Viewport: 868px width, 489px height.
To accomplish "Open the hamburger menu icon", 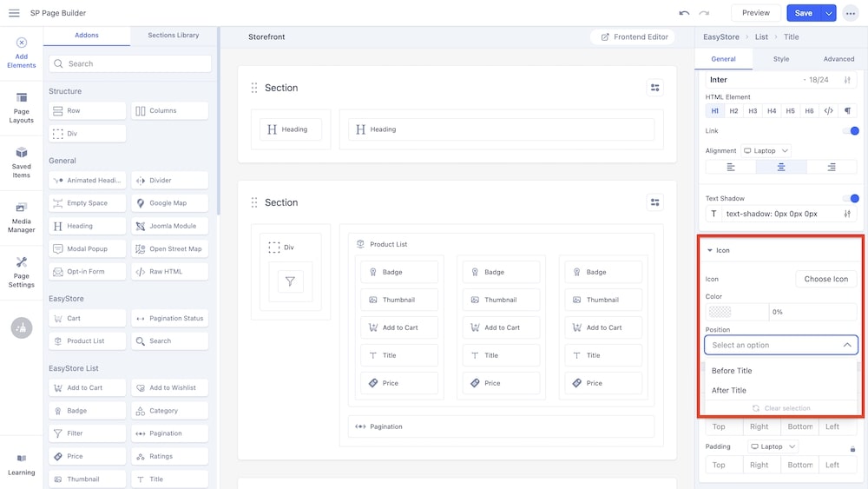I will coord(14,13).
